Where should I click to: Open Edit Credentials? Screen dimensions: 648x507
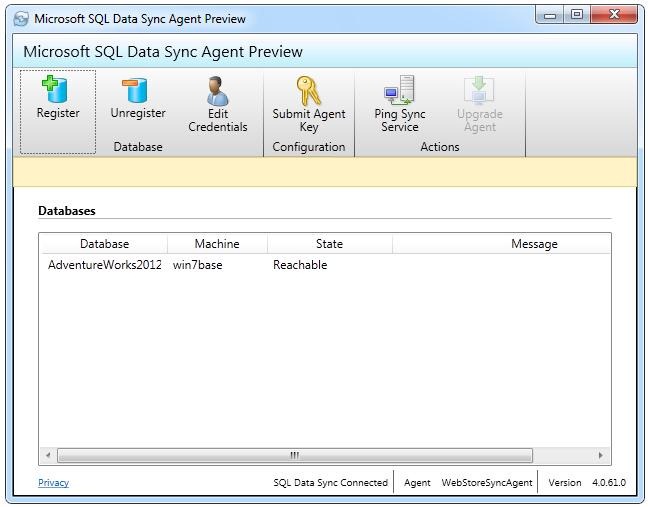pyautogui.click(x=218, y=105)
